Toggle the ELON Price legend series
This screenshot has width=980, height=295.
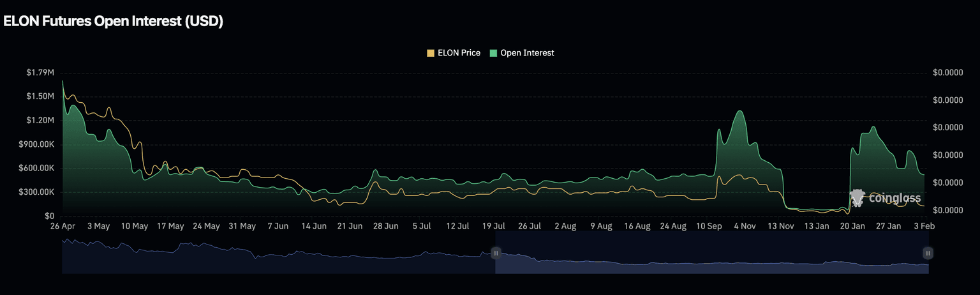point(454,53)
